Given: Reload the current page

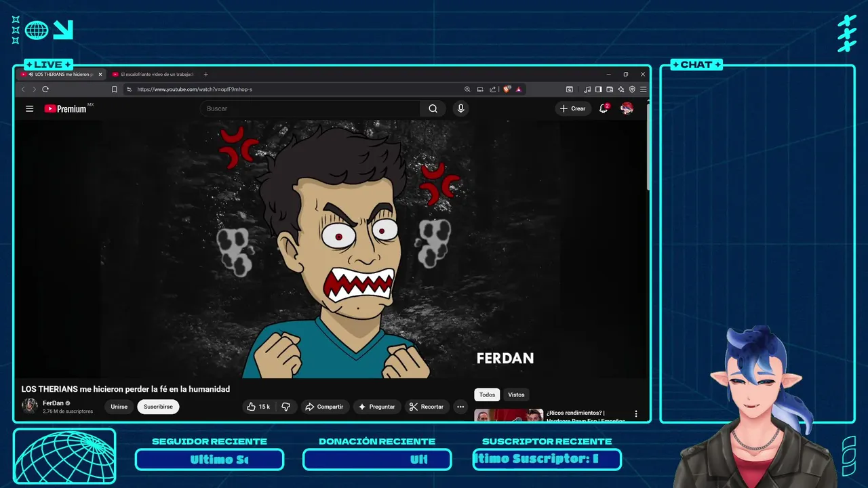Looking at the screenshot, I should coord(45,89).
